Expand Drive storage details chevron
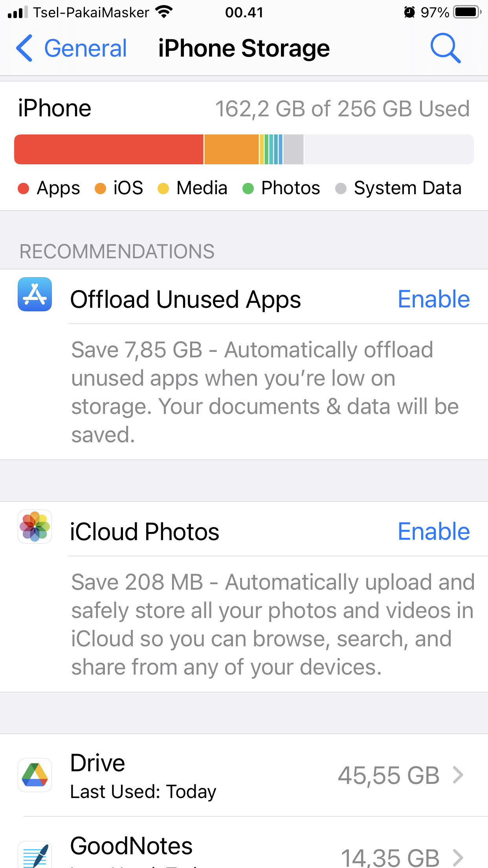Viewport: 488px width, 868px height. coord(458,775)
